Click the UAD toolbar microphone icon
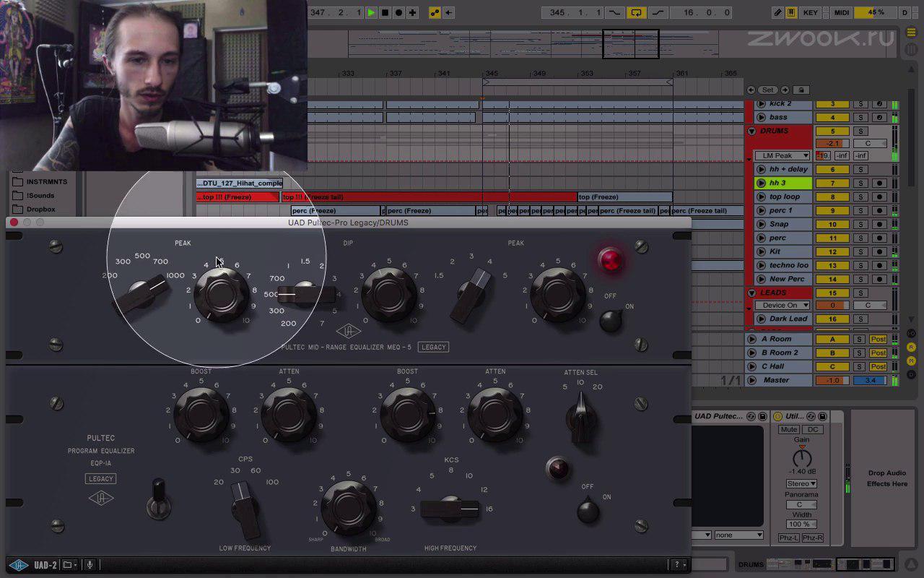Screen dimensions: 924x578 point(90,565)
